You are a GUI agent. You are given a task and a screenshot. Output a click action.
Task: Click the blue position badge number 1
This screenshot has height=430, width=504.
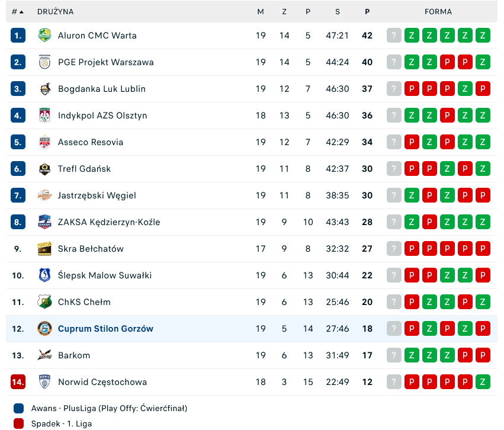(x=18, y=36)
